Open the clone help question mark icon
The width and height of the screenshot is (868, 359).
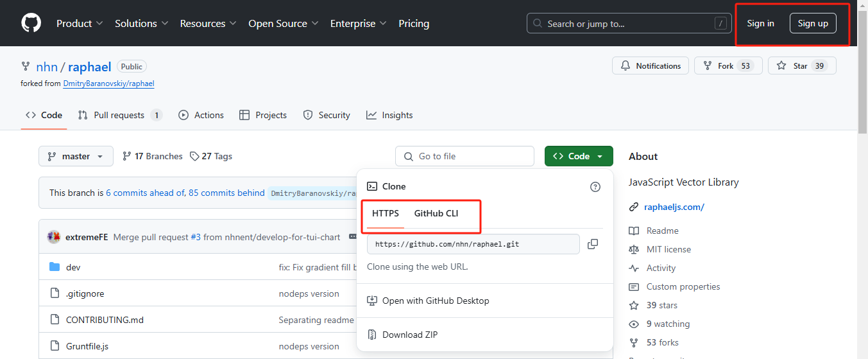[x=595, y=187]
